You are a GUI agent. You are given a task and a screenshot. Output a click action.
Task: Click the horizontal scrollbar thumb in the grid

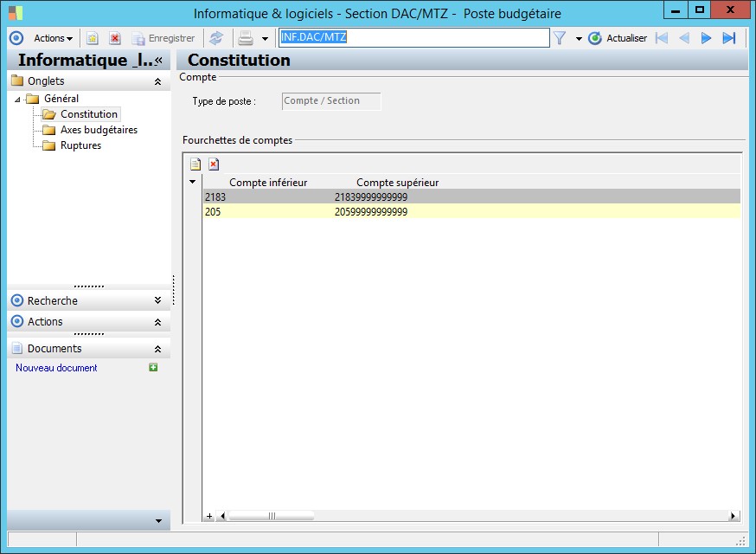(271, 516)
